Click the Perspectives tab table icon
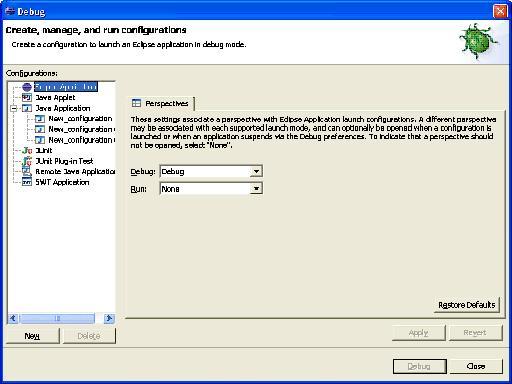Screen dimensions: 512x384 click(136, 103)
